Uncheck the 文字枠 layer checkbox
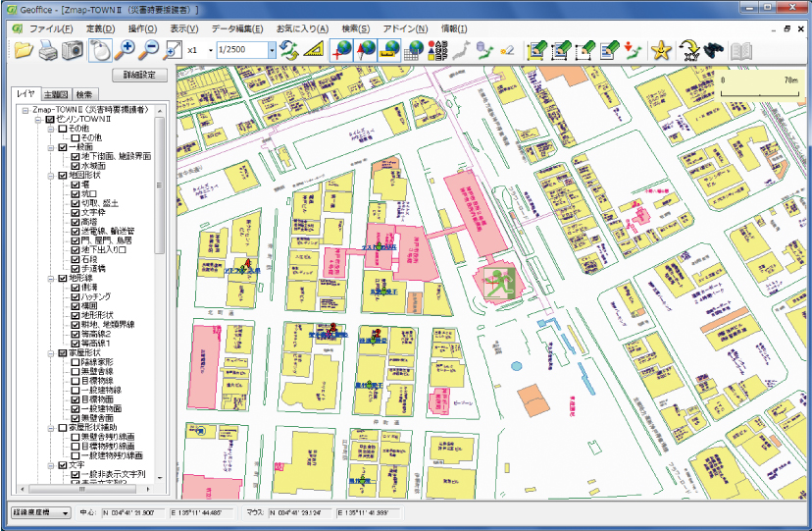This screenshot has height=531, width=812. pos(76,212)
